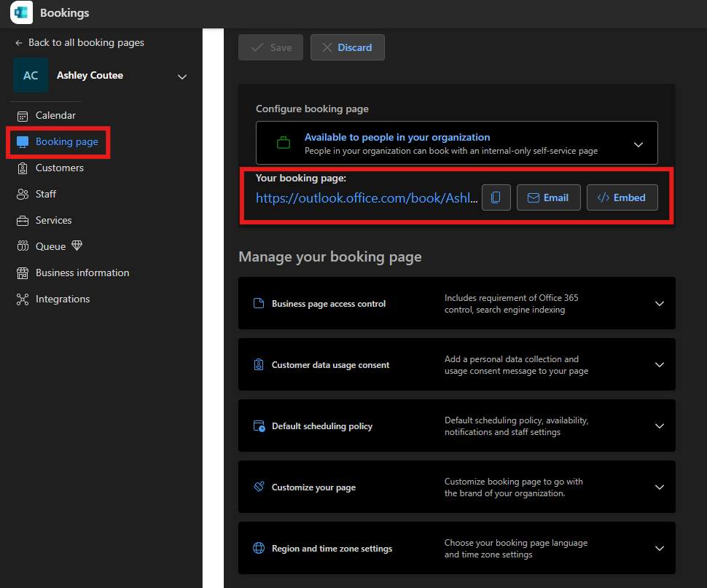Click the Services briefcase icon
707x588 pixels.
pyautogui.click(x=23, y=221)
